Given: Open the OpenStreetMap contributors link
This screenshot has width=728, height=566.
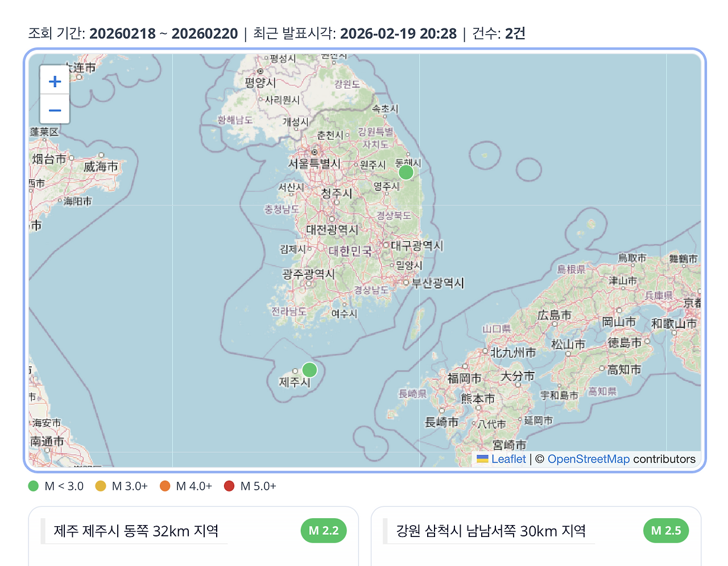Looking at the screenshot, I should point(589,459).
